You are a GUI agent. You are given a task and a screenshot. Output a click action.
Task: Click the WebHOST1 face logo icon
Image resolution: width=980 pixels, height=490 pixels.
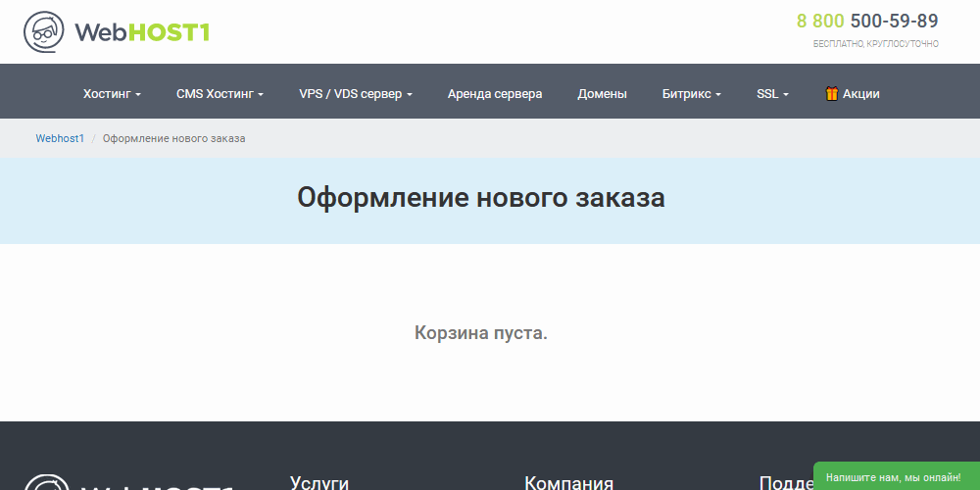(44, 32)
